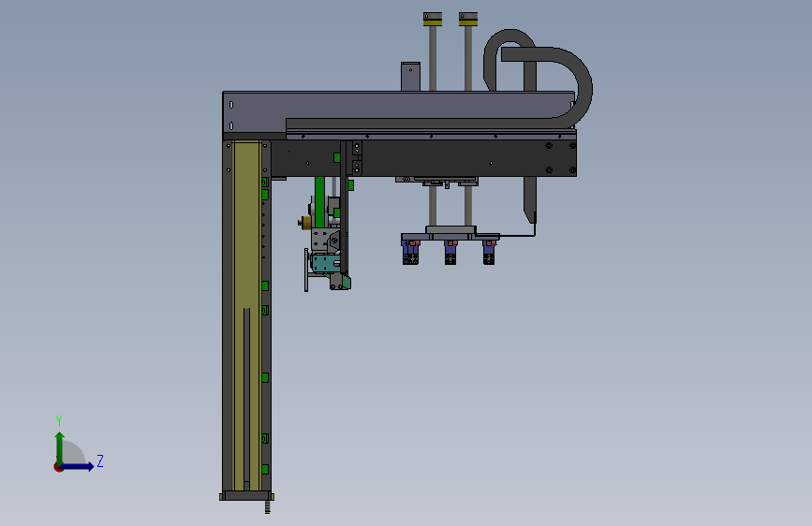The width and height of the screenshot is (812, 526).
Task: Select the right yellow-capped guide rod top
Action: click(x=468, y=19)
